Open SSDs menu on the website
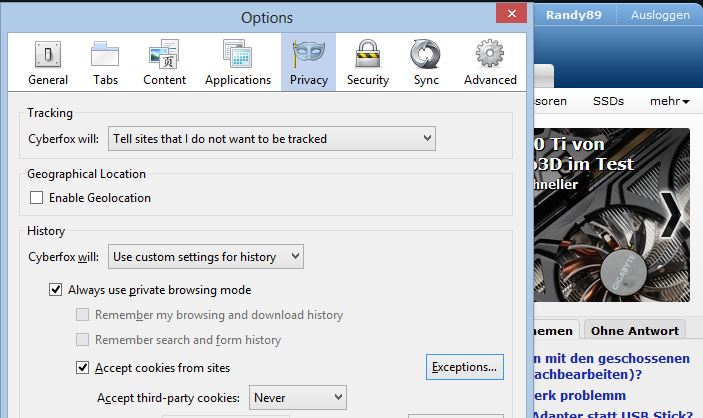 (608, 101)
